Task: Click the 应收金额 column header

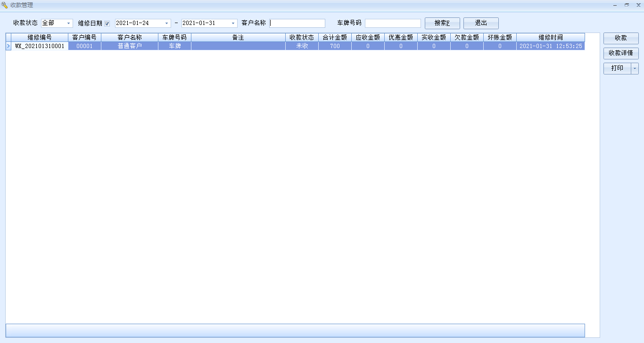Action: click(368, 37)
